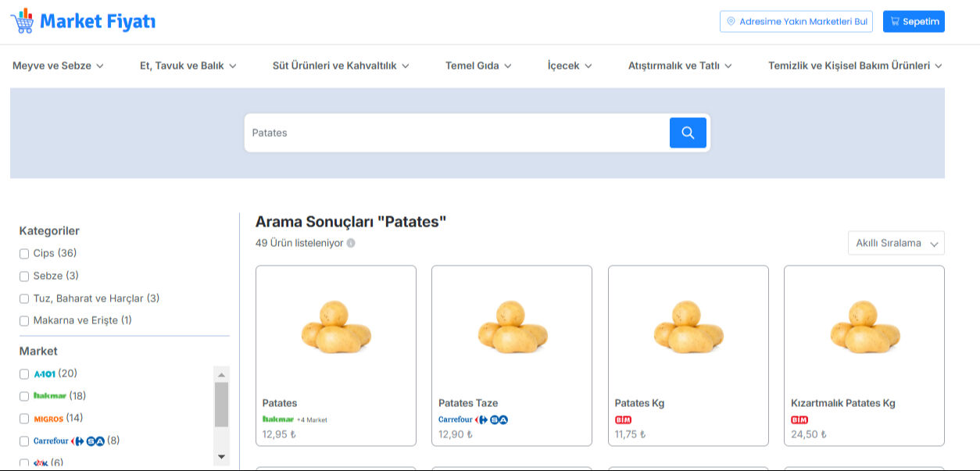This screenshot has width=980, height=471.
Task: Click Adresime Yakın Marketleri Bul button
Action: point(796,21)
